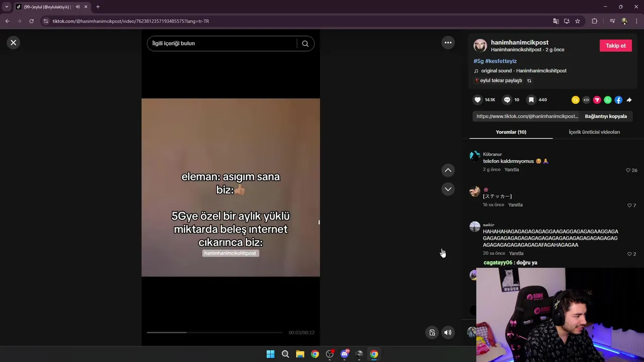Reply to the HAHAHAHAGA comment
Image resolution: width=644 pixels, height=362 pixels.
516,253
